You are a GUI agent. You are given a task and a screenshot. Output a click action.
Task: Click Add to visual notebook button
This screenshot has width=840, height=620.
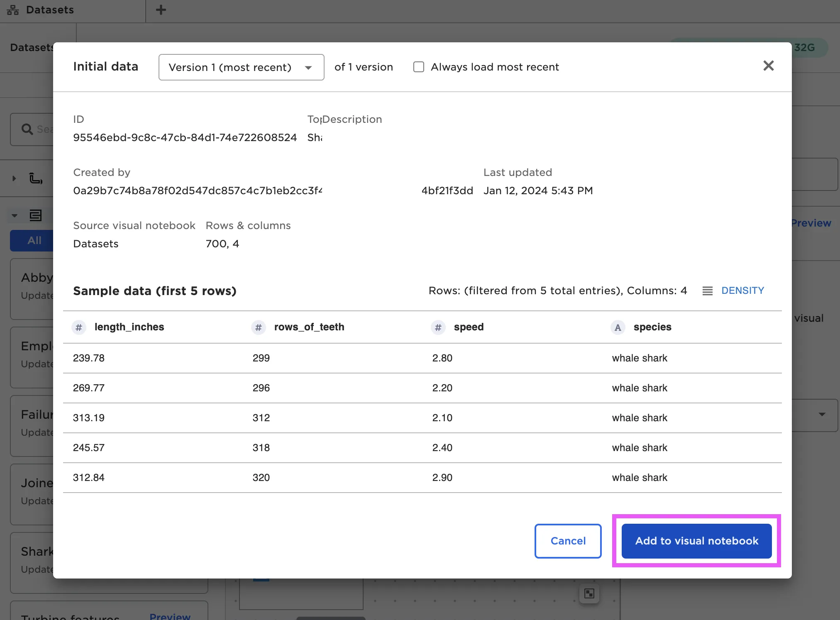[696, 541]
